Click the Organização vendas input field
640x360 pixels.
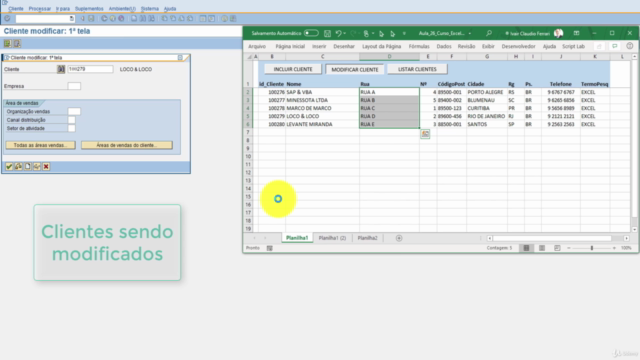[x=74, y=111]
